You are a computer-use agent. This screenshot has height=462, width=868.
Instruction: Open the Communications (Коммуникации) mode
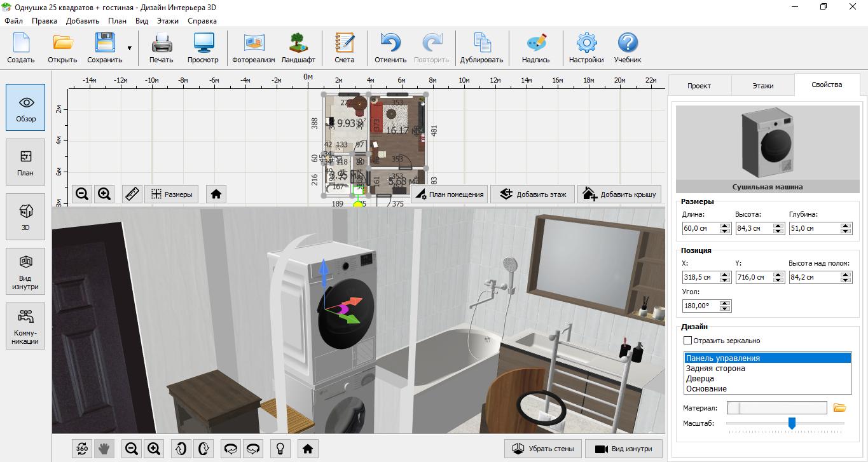[x=25, y=325]
